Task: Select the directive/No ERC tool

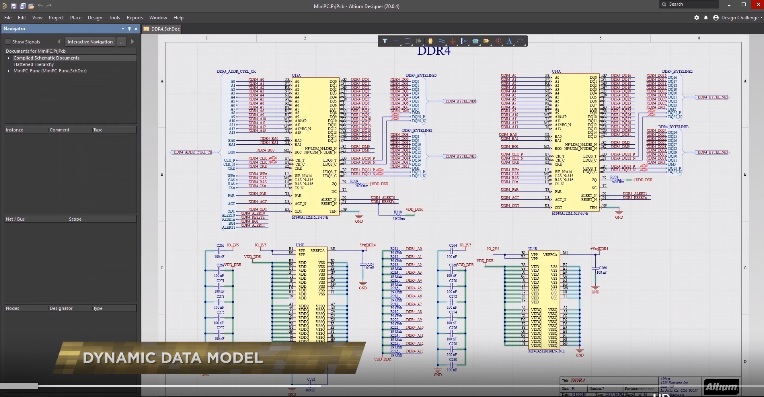Action: coord(498,41)
